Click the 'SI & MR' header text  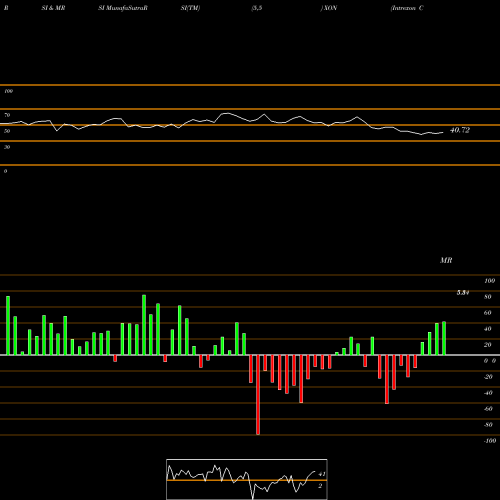[x=53, y=8]
